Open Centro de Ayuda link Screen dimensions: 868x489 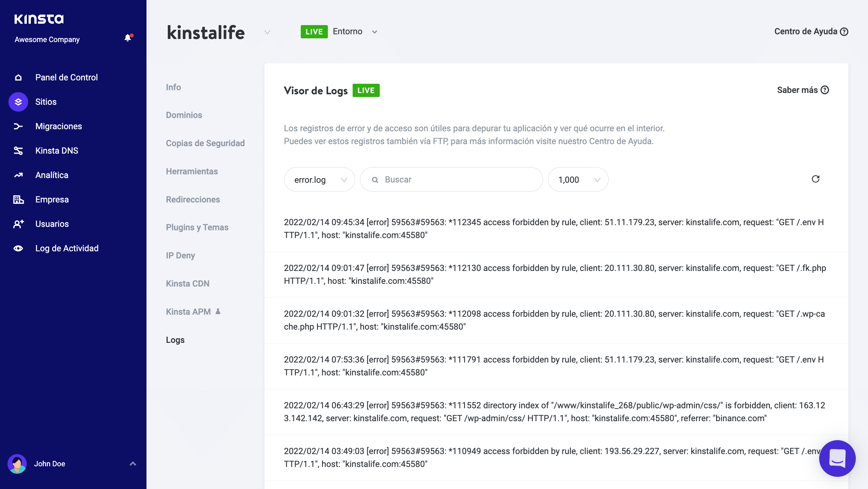811,32
